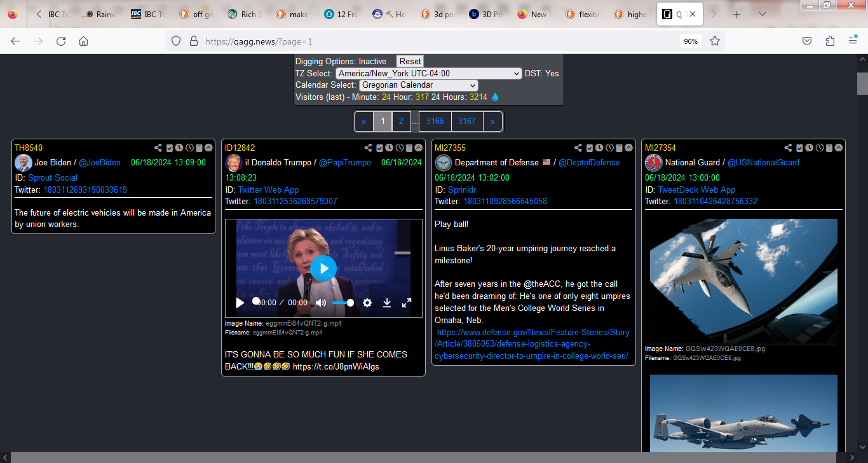Click the filled clock icon on card ID12842
The image size is (868, 463).
click(390, 148)
